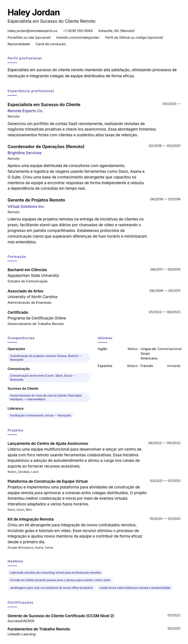Click Gerente de Sucesso do Cliente Certificado
This screenshot has width=188, height=644.
[x=61, y=616]
